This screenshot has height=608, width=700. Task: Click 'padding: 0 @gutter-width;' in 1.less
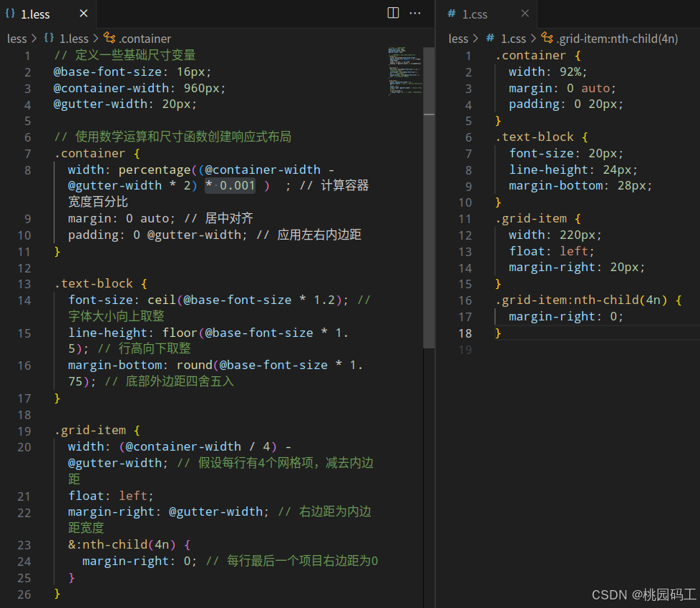pos(157,235)
